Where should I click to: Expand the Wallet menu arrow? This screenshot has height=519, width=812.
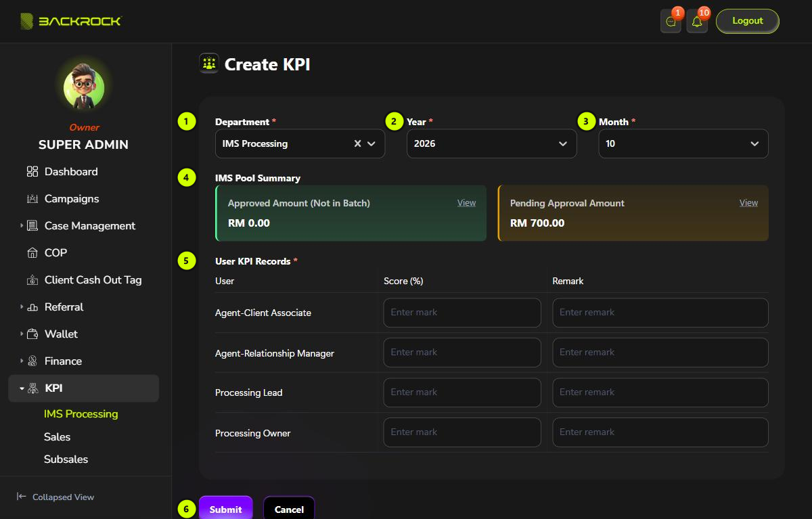click(x=22, y=334)
